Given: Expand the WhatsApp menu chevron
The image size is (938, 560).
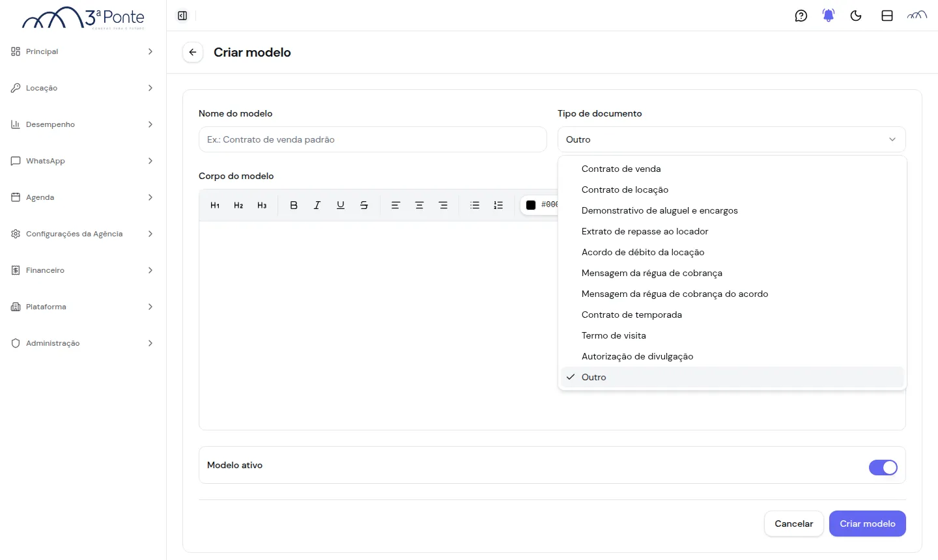Looking at the screenshot, I should [150, 161].
